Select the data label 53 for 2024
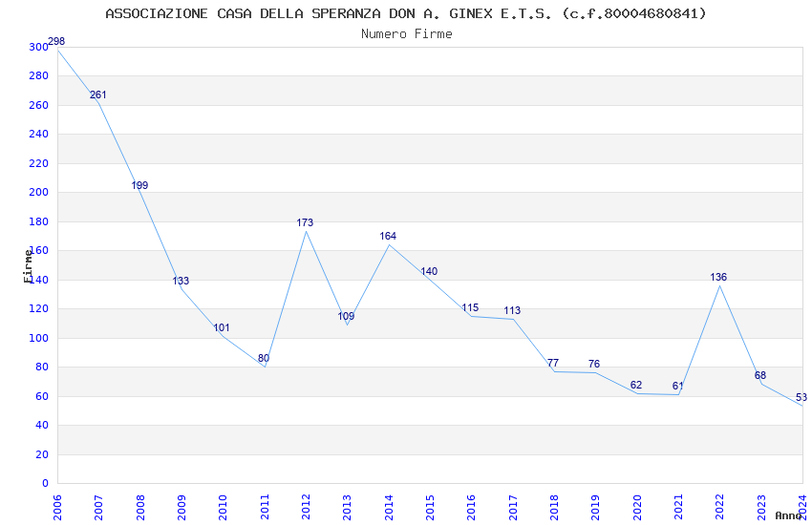 click(801, 397)
